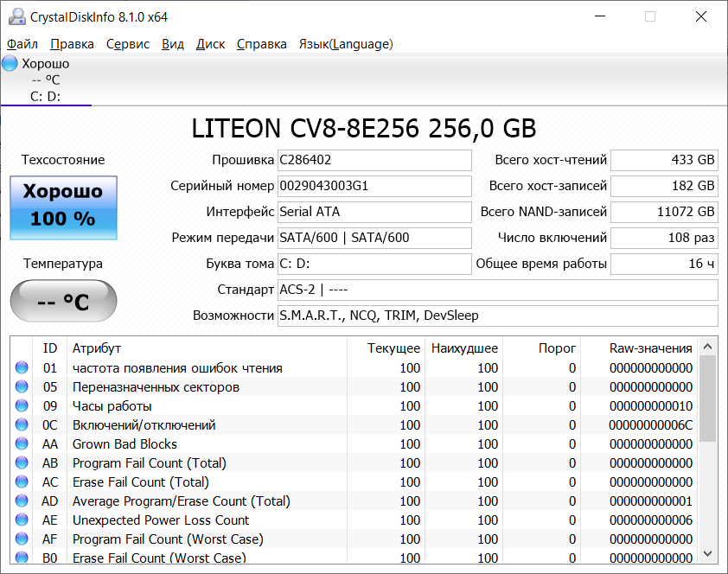Screen dimensions: 728x574
Task: Click the Возможности field with S.M.A.R.T., NCQ
Action: [498, 316]
